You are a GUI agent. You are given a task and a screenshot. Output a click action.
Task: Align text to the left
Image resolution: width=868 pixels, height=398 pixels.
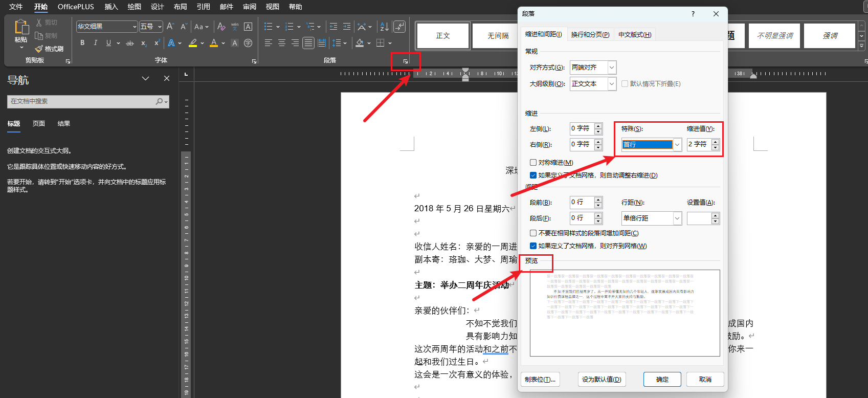tap(268, 43)
